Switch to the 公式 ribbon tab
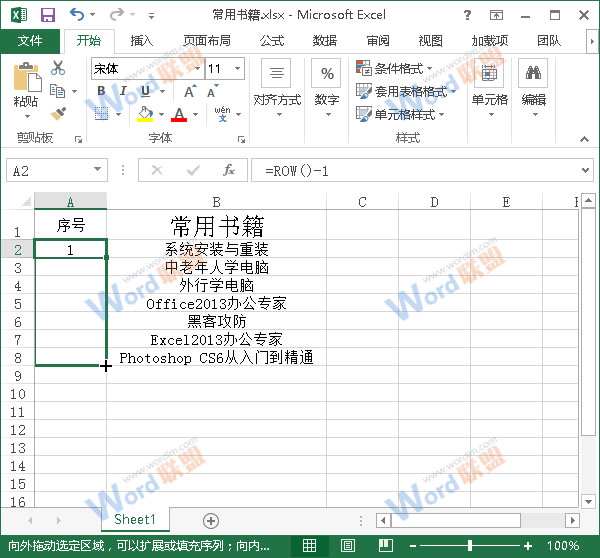600x558 pixels. click(271, 41)
